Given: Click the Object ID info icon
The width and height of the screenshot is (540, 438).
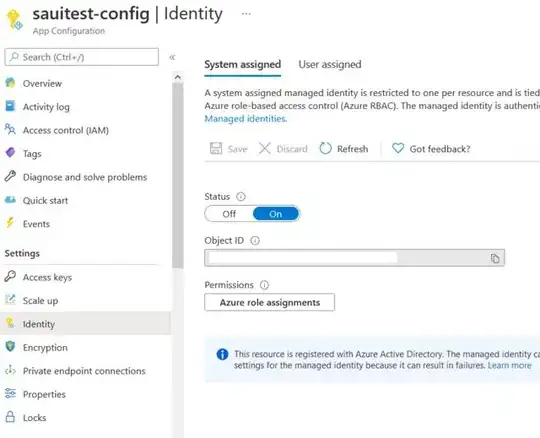Looking at the screenshot, I should click(x=255, y=241).
